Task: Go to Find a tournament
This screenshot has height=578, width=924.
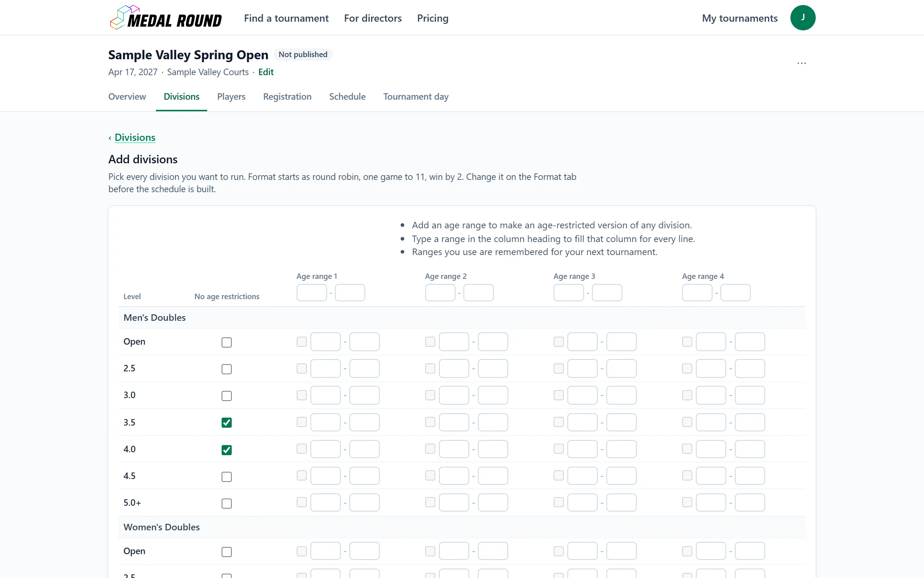Action: 286,18
